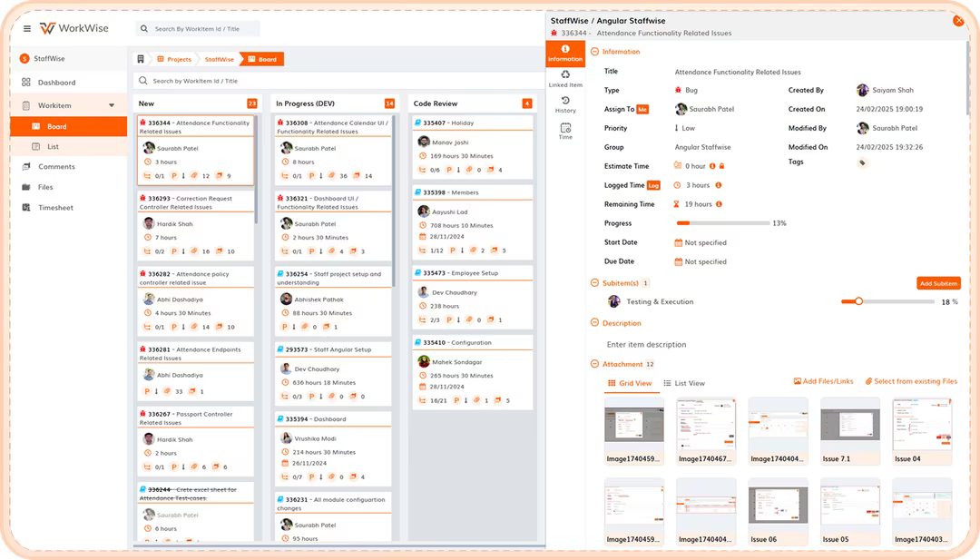Screen dimensions: 980x560
Task: Click the Logged Time Log badge
Action: click(653, 186)
